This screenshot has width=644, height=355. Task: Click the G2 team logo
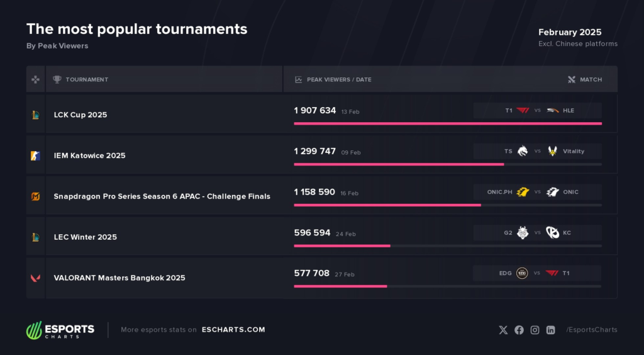click(523, 232)
